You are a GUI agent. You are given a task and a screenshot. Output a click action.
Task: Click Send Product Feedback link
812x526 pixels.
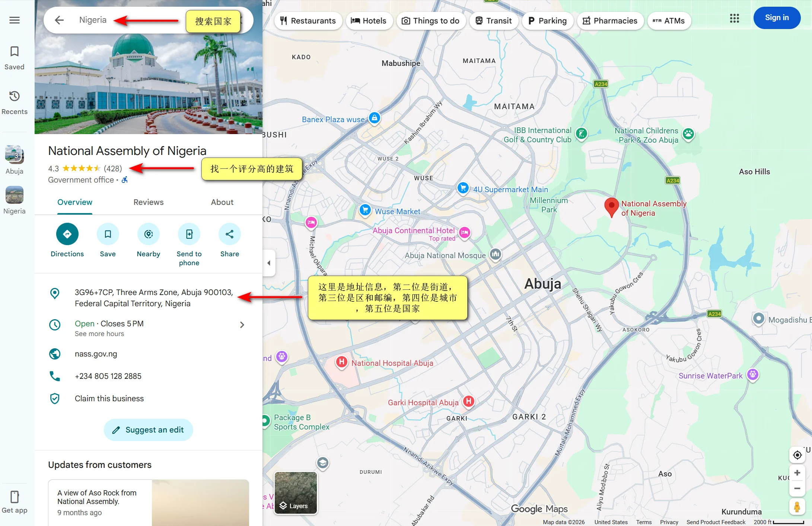click(x=716, y=522)
